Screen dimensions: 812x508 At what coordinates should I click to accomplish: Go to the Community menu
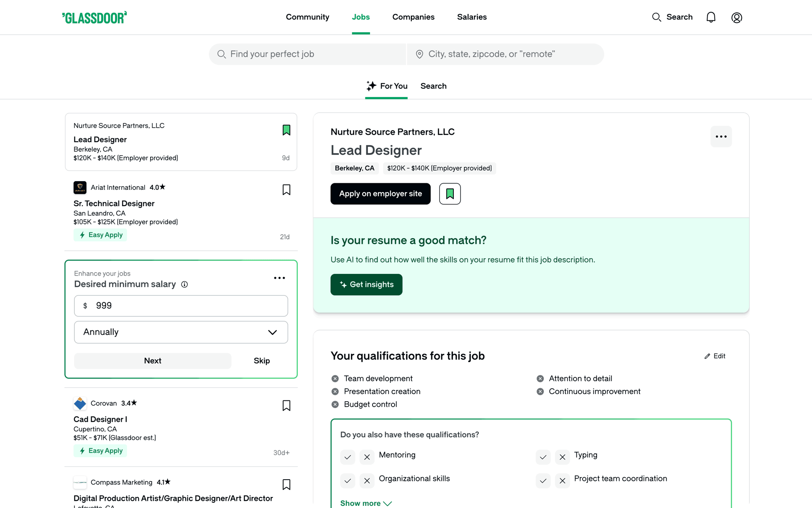click(x=307, y=17)
